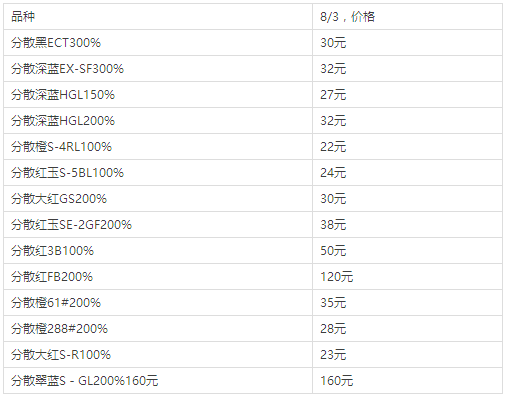
Task: Select the 分散深蓝EX-SF300% cell
Action: tap(158, 69)
